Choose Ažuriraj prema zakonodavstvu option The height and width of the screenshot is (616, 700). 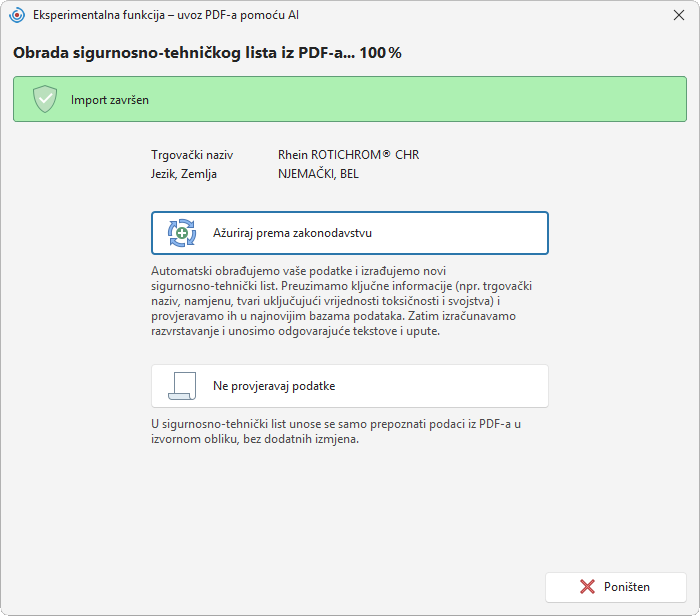(x=350, y=233)
